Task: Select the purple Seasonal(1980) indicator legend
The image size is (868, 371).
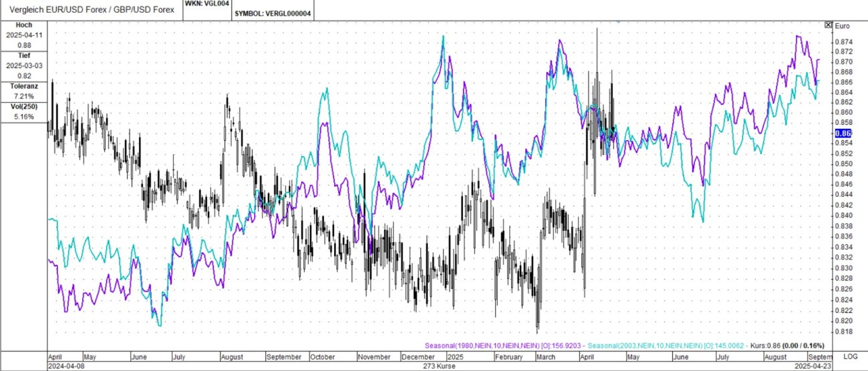Action: coord(503,346)
